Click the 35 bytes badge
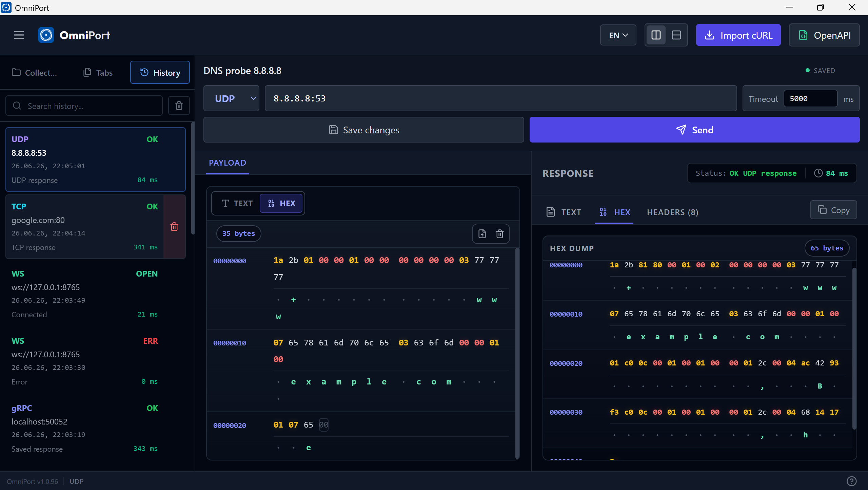 pos(238,233)
